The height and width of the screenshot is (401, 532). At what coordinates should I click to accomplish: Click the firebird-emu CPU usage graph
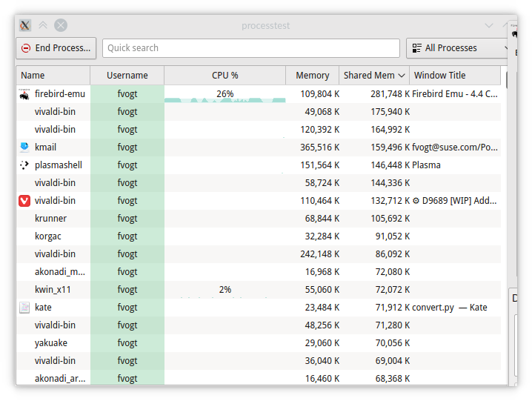pyautogui.click(x=225, y=100)
